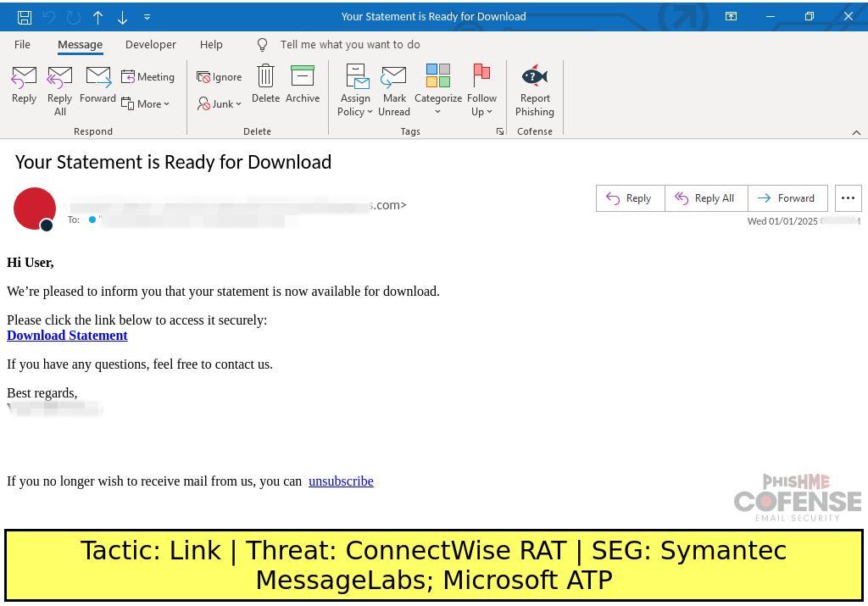This screenshot has width=868, height=606.
Task: Archive this message using the Archive icon
Action: click(303, 77)
